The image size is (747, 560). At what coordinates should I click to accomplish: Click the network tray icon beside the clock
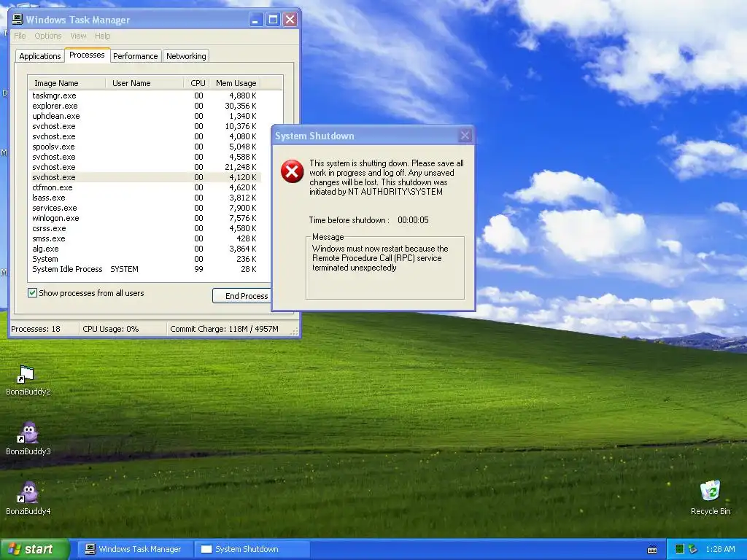tap(693, 549)
